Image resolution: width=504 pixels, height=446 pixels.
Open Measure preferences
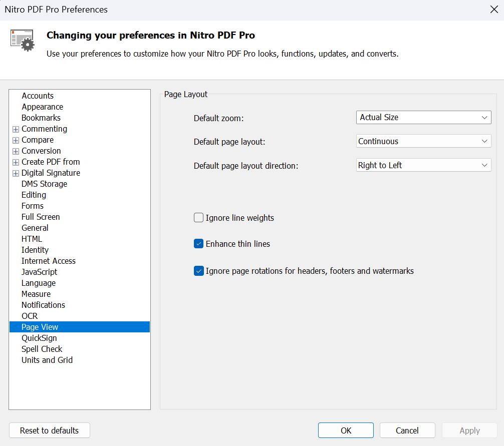tap(36, 294)
